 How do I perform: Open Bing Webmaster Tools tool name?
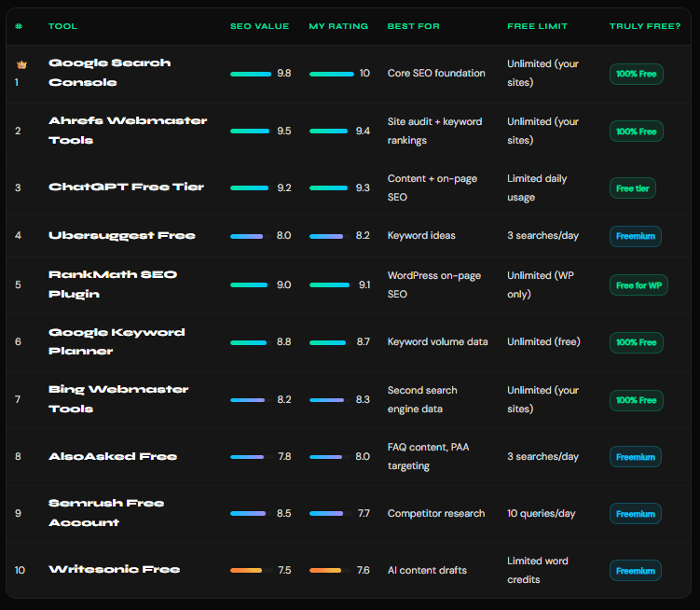pyautogui.click(x=118, y=398)
